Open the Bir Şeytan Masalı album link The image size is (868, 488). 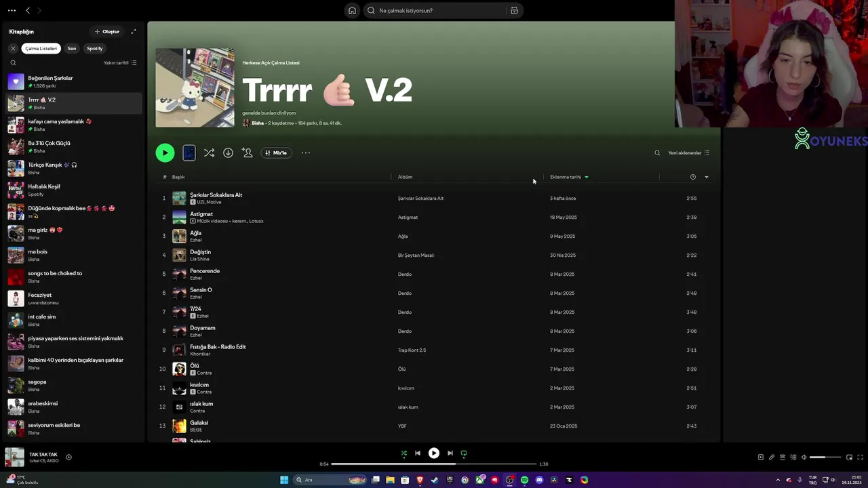pyautogui.click(x=416, y=256)
